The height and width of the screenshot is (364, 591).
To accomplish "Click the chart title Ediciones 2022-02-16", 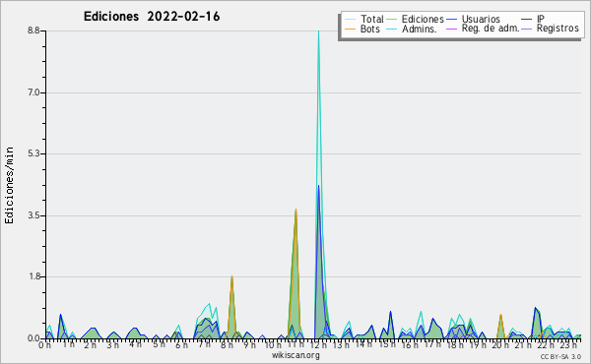I will (152, 17).
